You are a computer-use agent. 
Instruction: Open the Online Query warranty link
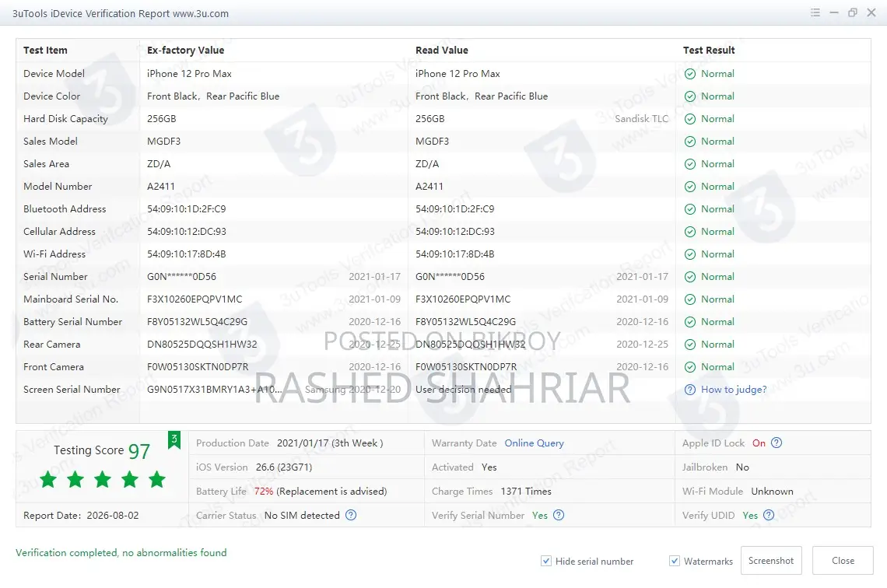(534, 443)
